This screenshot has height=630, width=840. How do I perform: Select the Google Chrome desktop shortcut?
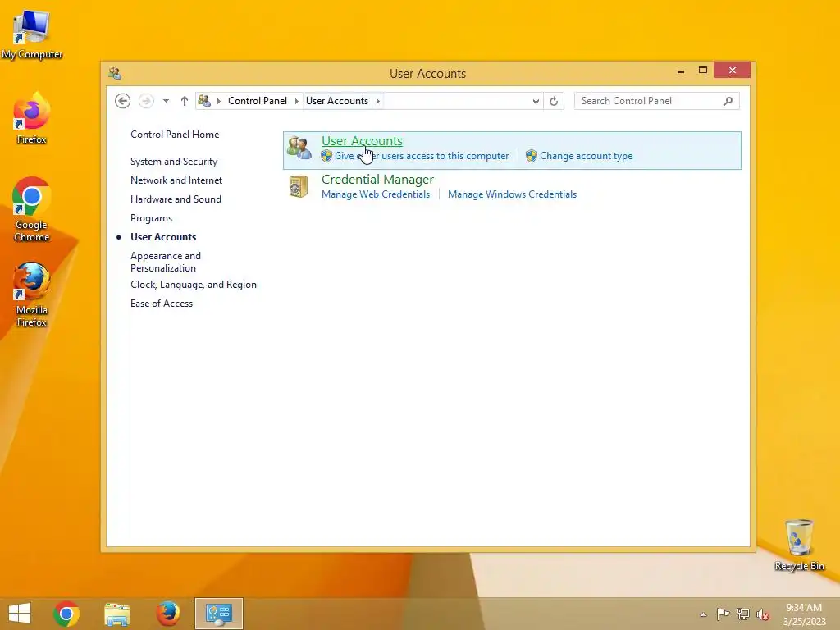(x=32, y=209)
